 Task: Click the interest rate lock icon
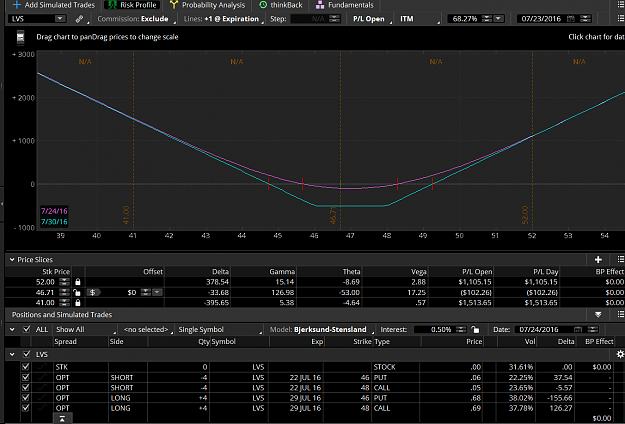pyautogui.click(x=475, y=329)
